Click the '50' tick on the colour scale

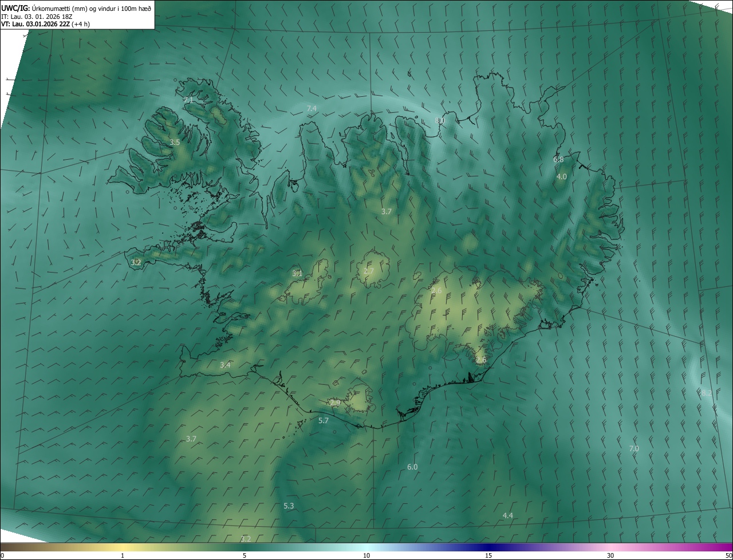tap(728, 556)
